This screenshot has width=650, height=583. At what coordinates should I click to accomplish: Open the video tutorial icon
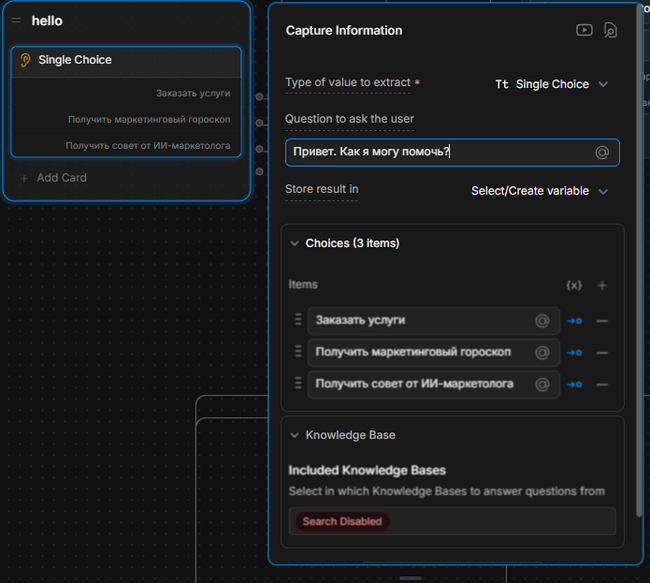pyautogui.click(x=584, y=30)
